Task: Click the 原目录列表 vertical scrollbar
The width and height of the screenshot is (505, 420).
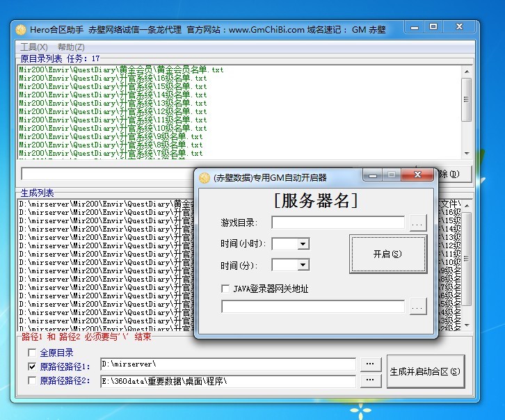Action: 466,111
